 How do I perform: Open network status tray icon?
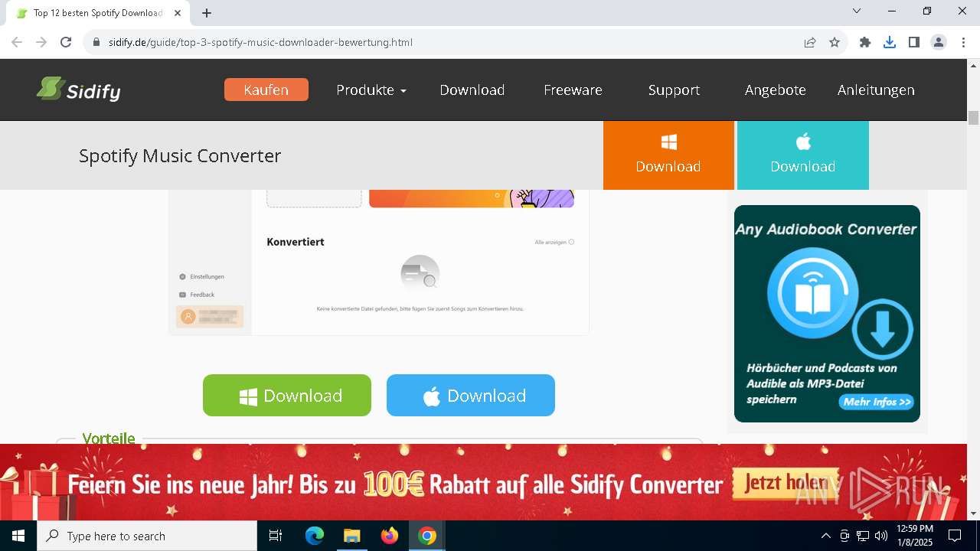click(863, 536)
